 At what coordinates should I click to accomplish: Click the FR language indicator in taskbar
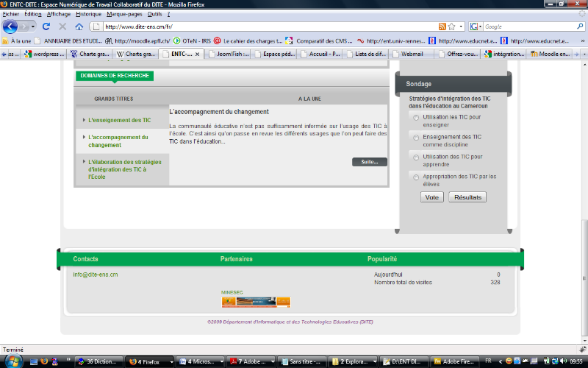tap(488, 361)
